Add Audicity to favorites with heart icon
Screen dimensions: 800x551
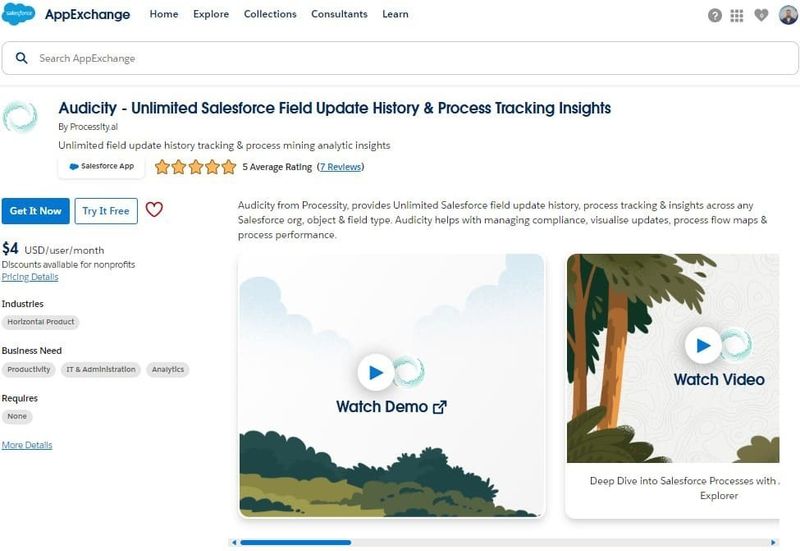coord(154,210)
